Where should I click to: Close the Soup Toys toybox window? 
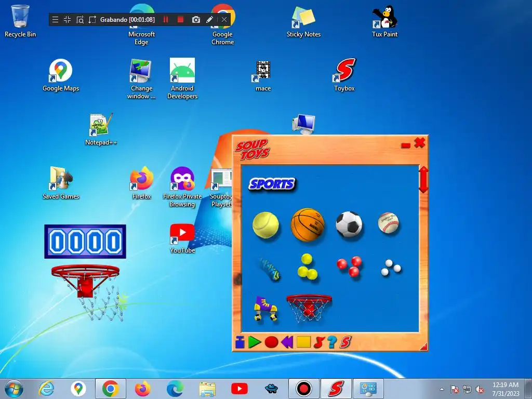point(420,143)
